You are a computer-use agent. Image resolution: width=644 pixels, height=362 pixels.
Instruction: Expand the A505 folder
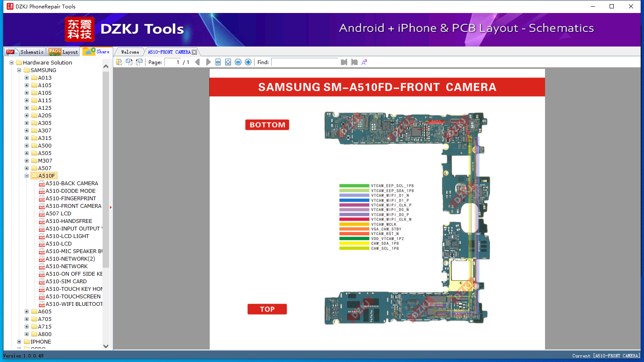tap(27, 153)
